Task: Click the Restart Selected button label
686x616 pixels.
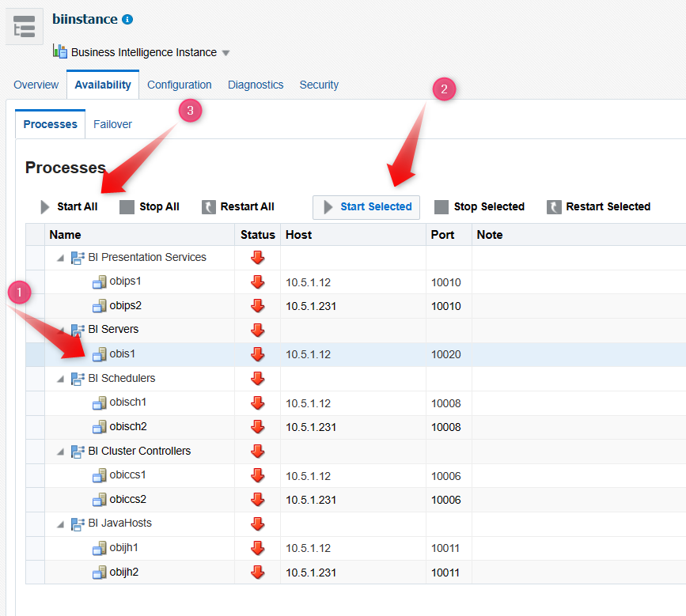Action: click(x=608, y=207)
